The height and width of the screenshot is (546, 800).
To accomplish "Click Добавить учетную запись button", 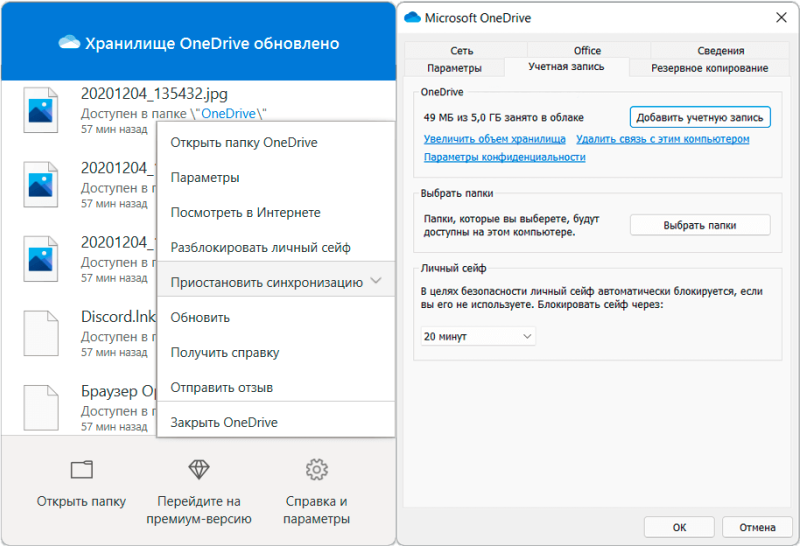I will click(x=700, y=117).
